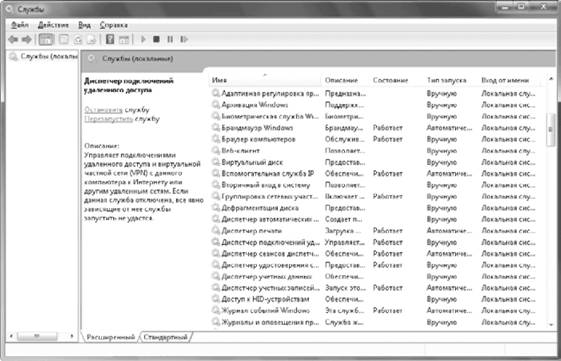Click the Stop Service square icon
Image resolution: width=561 pixels, height=361 pixels.
(x=156, y=39)
